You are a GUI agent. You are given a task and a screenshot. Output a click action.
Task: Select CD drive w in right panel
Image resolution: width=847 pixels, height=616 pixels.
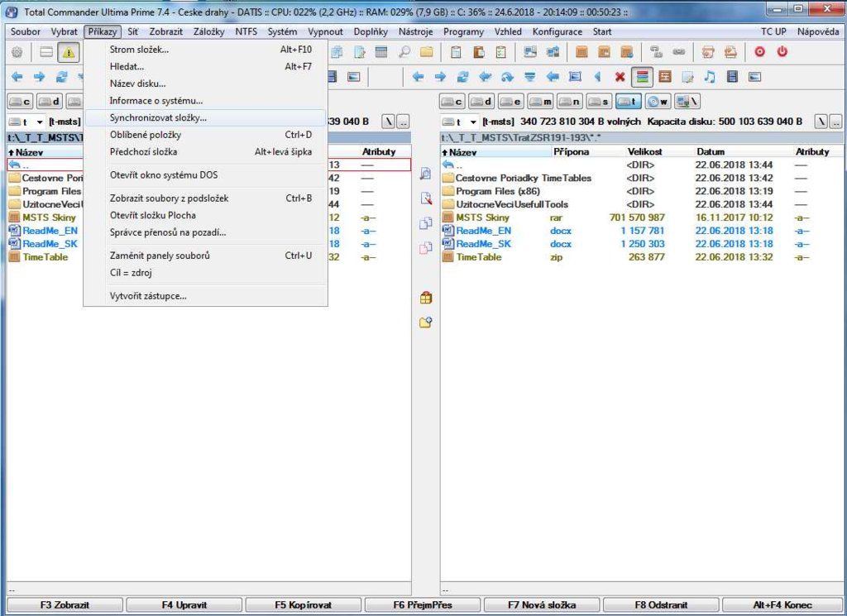[x=658, y=101]
